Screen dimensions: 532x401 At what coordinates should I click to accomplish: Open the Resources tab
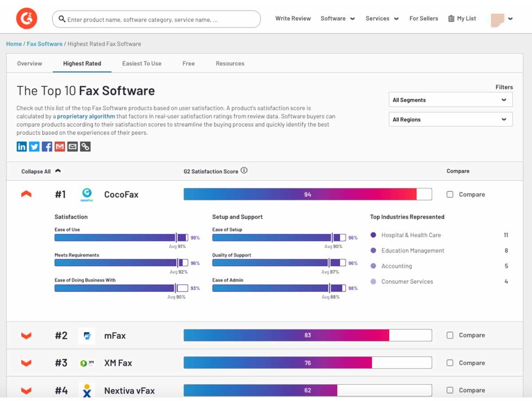tap(230, 63)
